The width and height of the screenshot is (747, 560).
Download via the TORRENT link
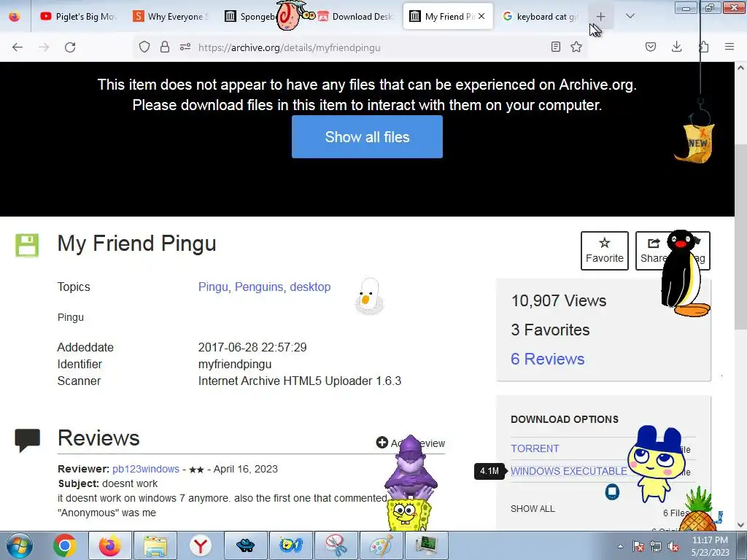click(535, 448)
